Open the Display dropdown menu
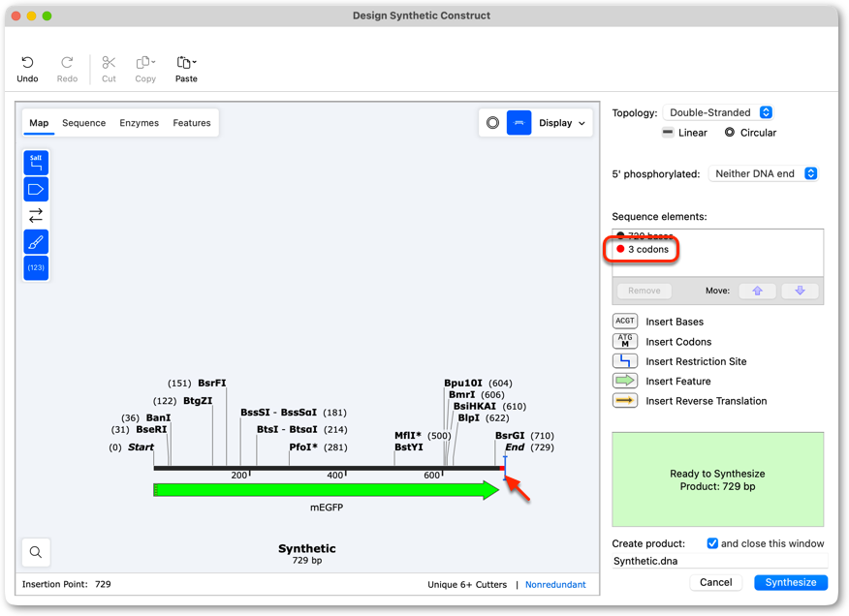849x616 pixels. (562, 123)
